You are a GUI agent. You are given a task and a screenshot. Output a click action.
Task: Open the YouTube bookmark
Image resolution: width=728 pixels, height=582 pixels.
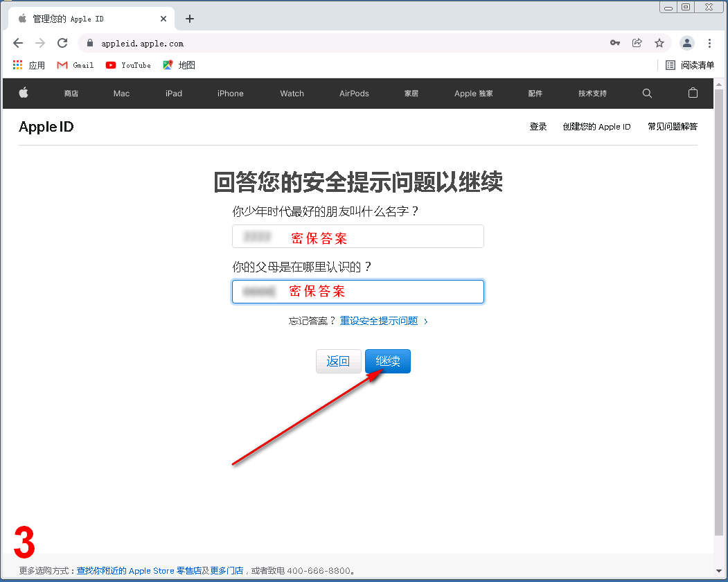[128, 65]
